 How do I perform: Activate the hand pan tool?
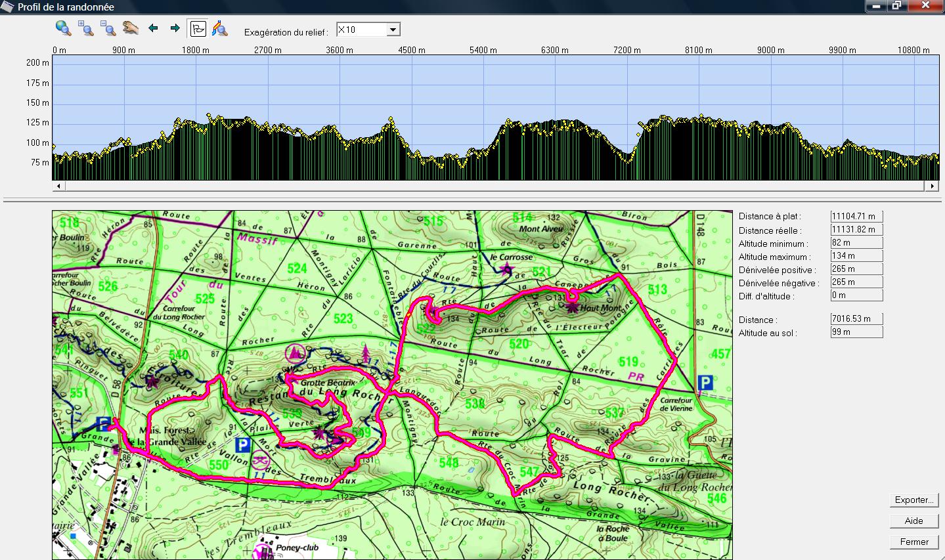(131, 28)
